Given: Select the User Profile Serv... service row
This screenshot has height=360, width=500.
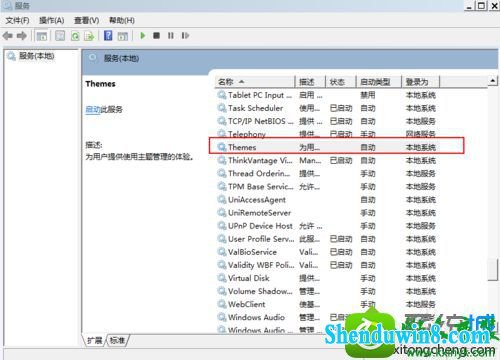Looking at the screenshot, I should point(327,239).
